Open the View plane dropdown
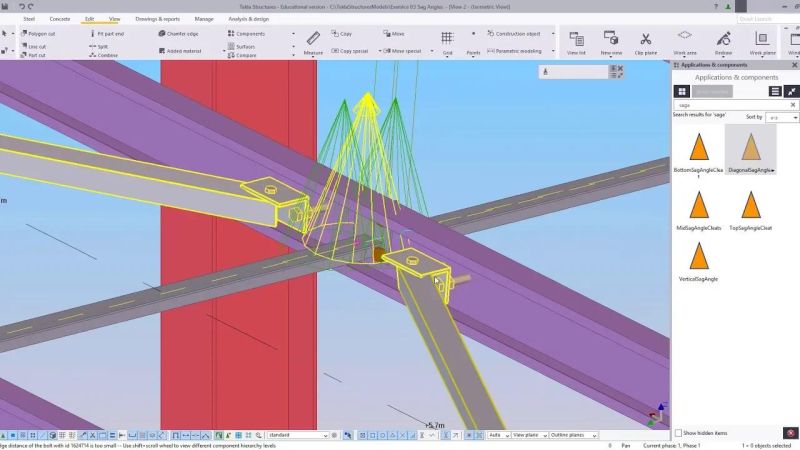 (x=530, y=435)
